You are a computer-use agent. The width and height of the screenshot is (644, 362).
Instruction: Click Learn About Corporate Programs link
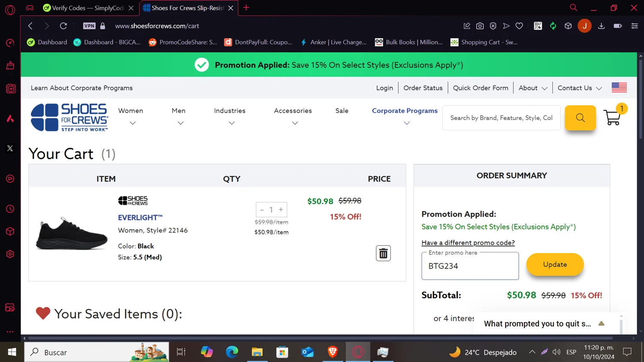click(x=82, y=88)
